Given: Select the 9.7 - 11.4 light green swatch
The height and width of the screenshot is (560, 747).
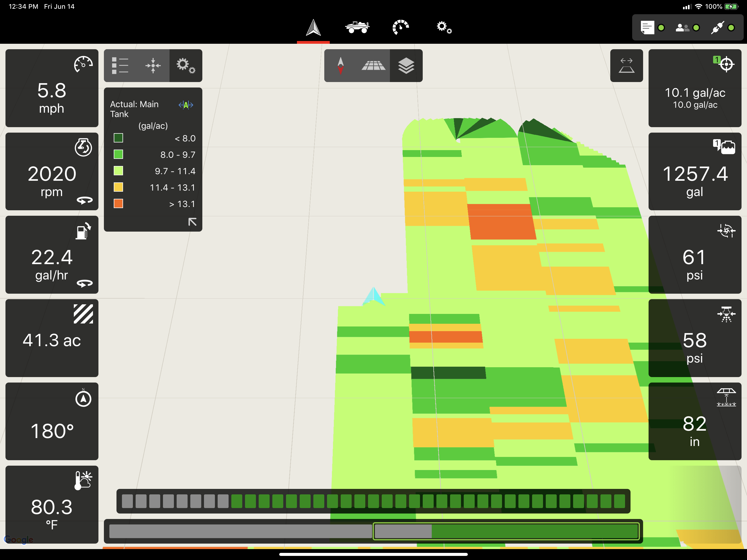Looking at the screenshot, I should pyautogui.click(x=118, y=171).
